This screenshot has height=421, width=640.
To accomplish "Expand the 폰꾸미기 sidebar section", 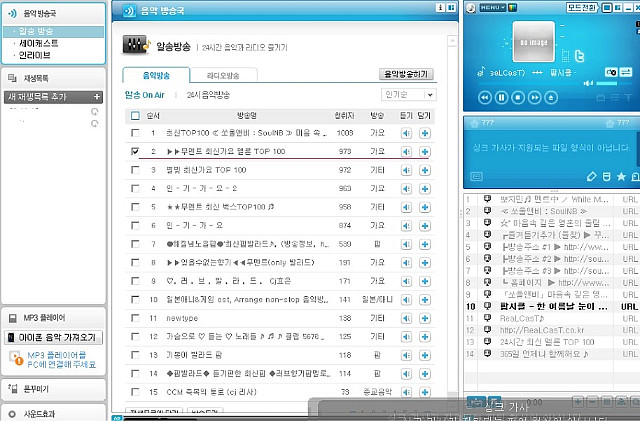I will pyautogui.click(x=54, y=389).
